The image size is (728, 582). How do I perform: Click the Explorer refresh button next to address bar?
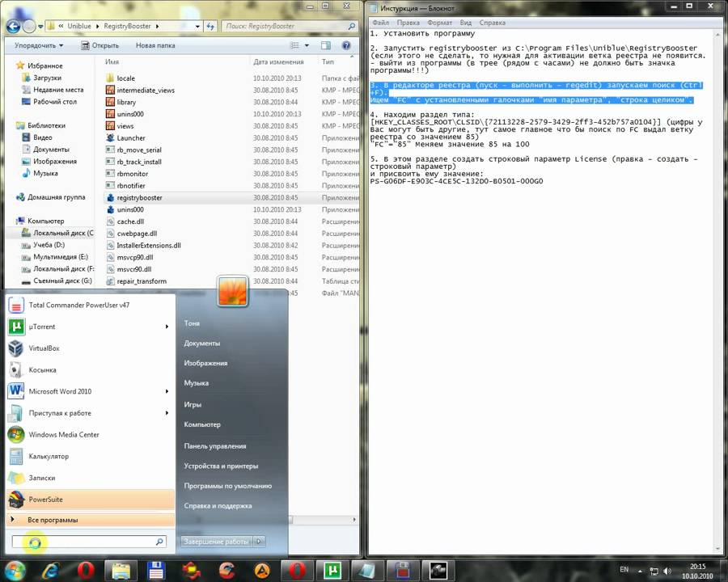tap(211, 27)
